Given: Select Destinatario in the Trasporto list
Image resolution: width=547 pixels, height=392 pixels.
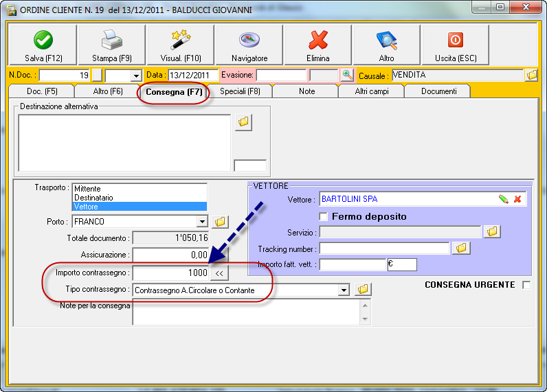Looking at the screenshot, I should [139, 198].
